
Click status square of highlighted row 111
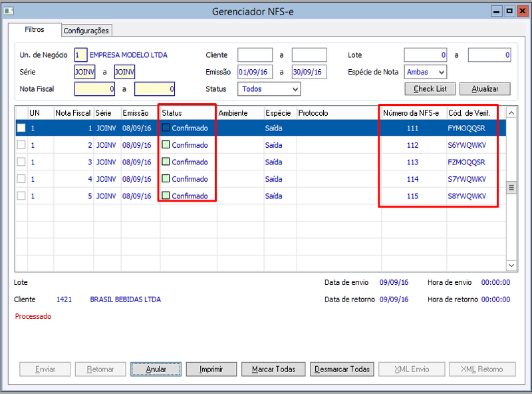point(166,128)
